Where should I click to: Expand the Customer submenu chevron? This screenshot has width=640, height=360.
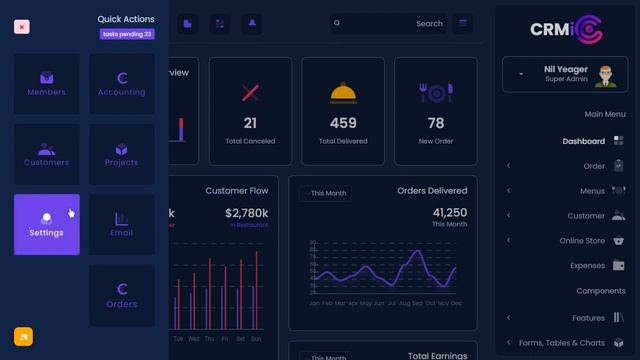tap(509, 216)
